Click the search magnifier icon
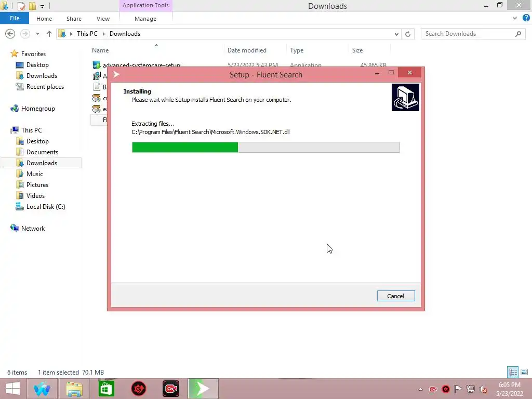Image resolution: width=532 pixels, height=399 pixels. point(518,34)
